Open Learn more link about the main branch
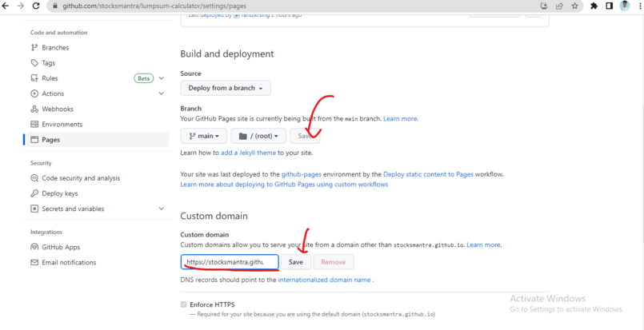Screen dimensions: 644x330 (400, 118)
